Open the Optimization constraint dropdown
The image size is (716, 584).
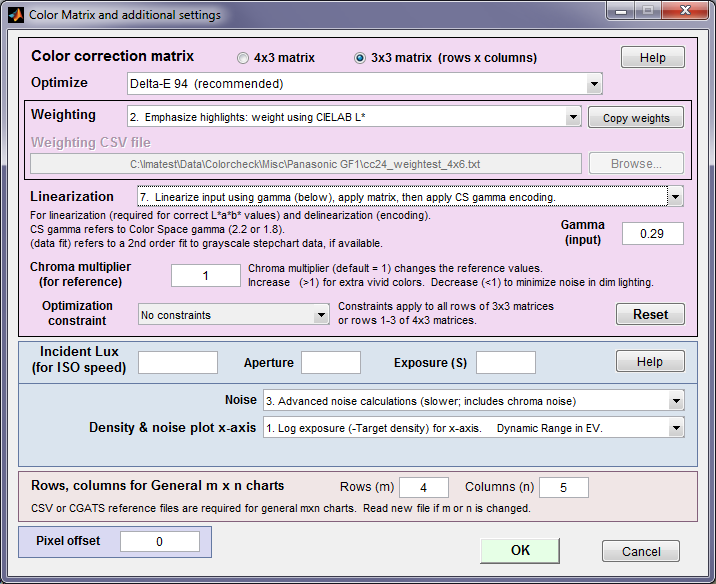[x=233, y=315]
